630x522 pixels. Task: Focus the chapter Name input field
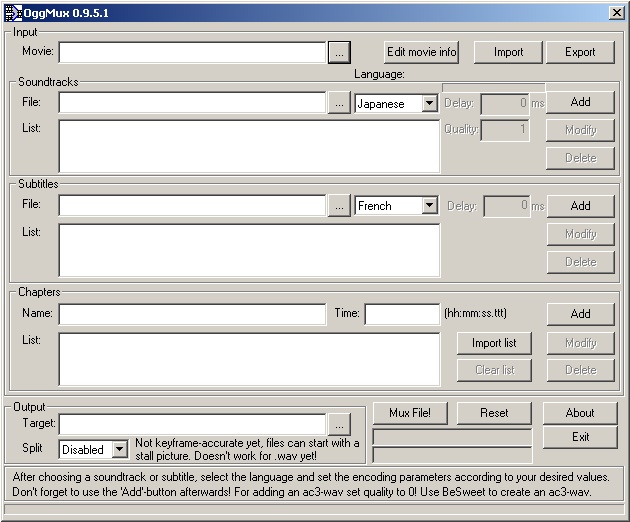[x=192, y=314]
